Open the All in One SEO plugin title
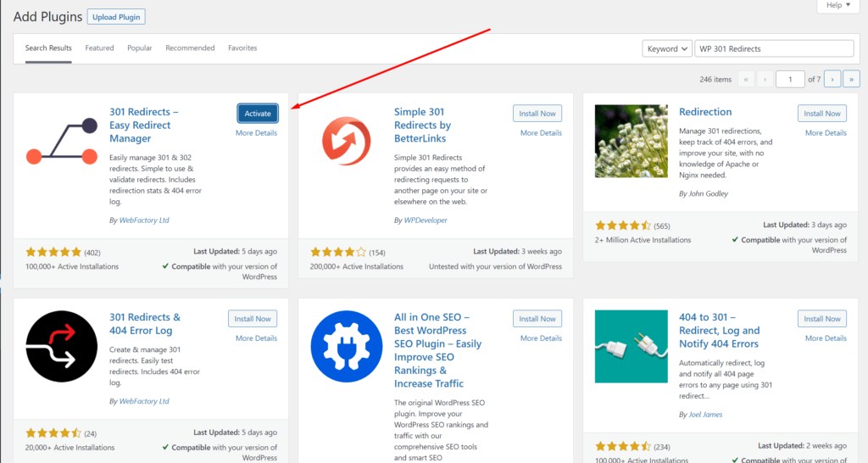868x463 pixels. 437,350
